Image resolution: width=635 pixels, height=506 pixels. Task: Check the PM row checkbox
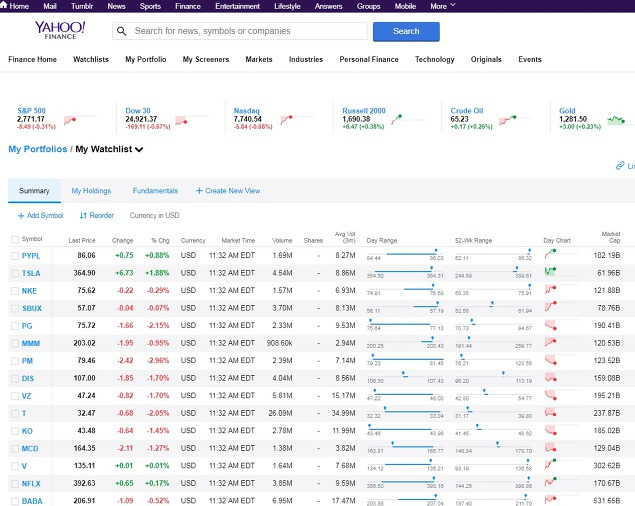[x=15, y=361]
